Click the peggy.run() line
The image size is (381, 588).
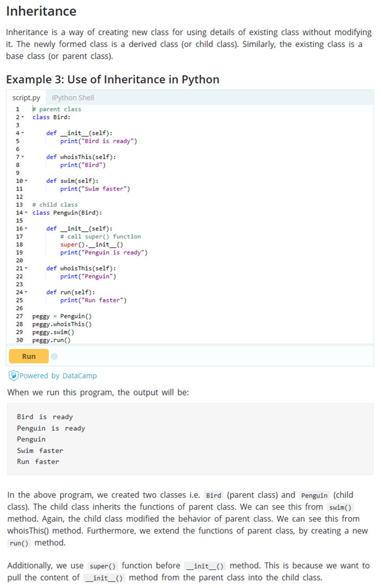pyautogui.click(x=52, y=340)
